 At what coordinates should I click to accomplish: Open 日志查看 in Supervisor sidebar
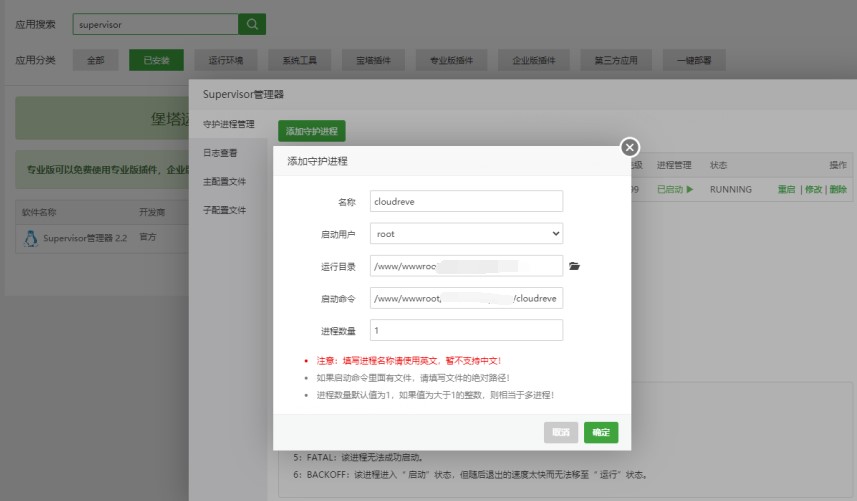click(x=220, y=153)
